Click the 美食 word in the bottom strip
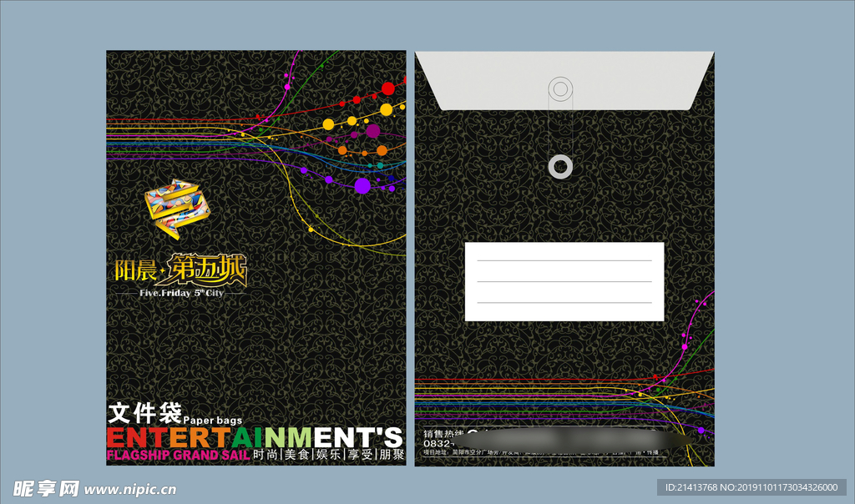The image size is (855, 504). 296,456
